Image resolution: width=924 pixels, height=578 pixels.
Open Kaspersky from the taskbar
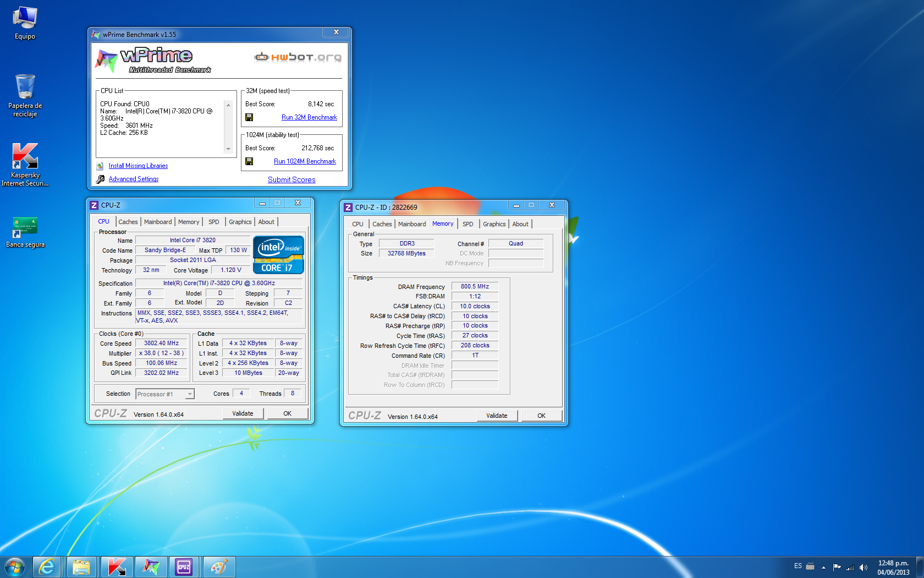pyautogui.click(x=117, y=567)
